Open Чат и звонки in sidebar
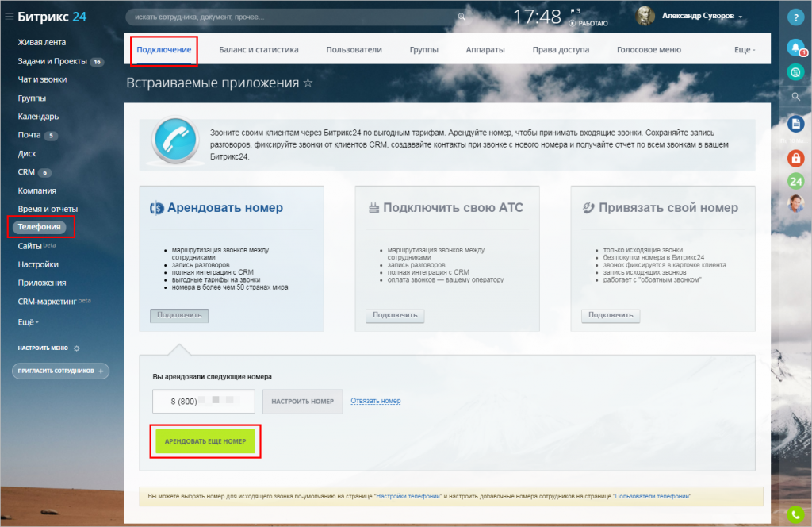This screenshot has height=527, width=812. coord(42,79)
